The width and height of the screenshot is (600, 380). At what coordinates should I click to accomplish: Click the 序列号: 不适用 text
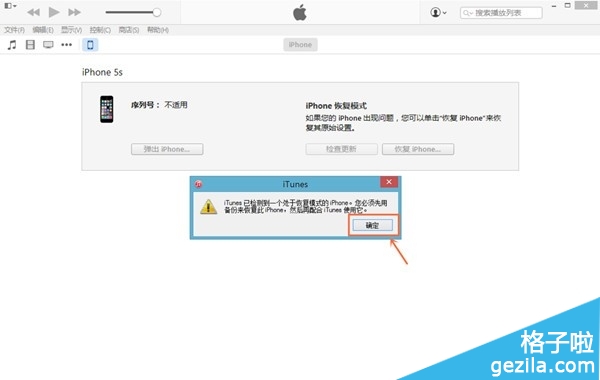pyautogui.click(x=159, y=105)
